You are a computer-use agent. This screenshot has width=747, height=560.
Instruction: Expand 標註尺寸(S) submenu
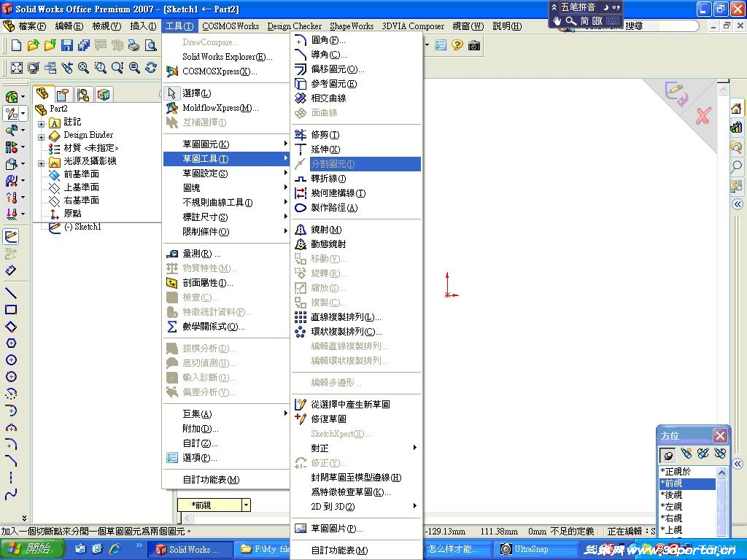pyautogui.click(x=226, y=217)
